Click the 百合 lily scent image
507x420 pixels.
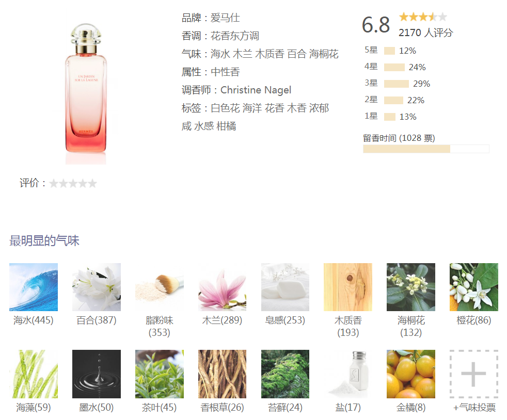point(97,287)
